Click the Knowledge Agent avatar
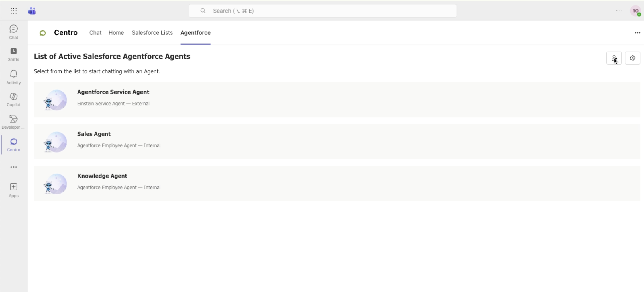Screen dimensions: 644x292 [55, 184]
